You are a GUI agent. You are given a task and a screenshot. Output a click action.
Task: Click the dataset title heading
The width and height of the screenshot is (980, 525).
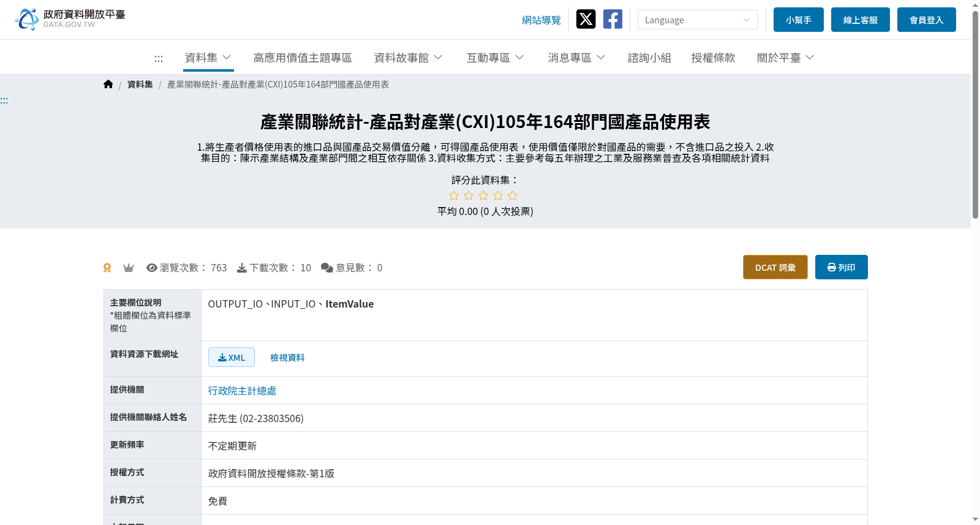tap(485, 122)
